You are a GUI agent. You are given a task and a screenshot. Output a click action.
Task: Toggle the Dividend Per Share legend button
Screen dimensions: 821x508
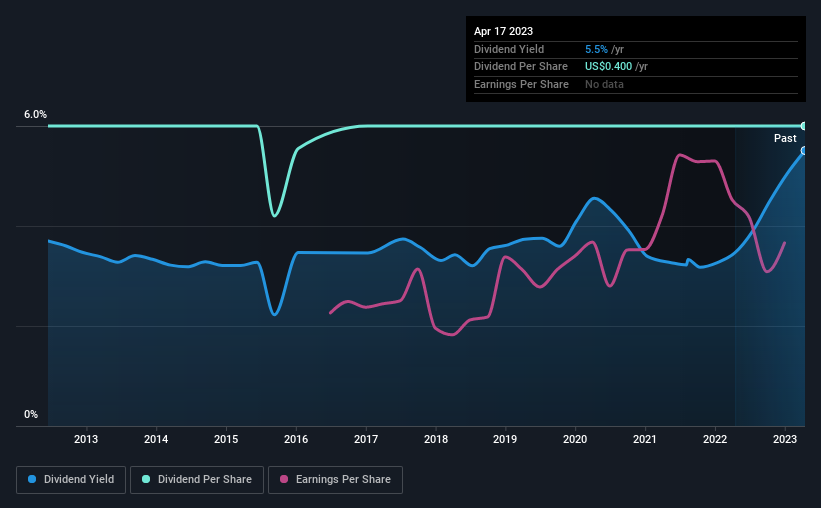[197, 479]
